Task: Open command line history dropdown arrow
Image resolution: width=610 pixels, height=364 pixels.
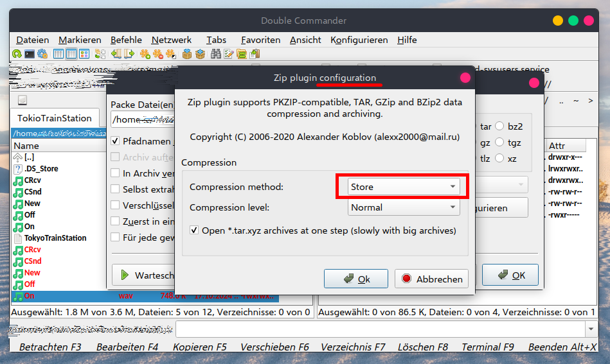Action: (x=591, y=329)
